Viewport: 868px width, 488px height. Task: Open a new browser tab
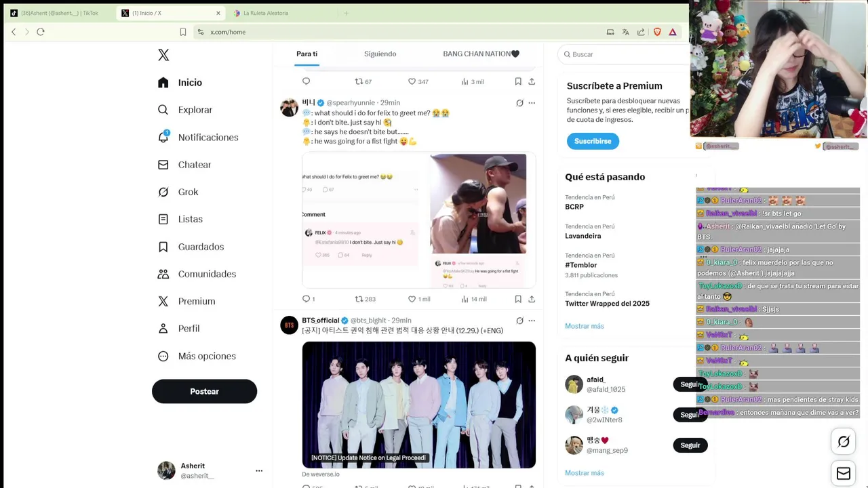pyautogui.click(x=346, y=13)
